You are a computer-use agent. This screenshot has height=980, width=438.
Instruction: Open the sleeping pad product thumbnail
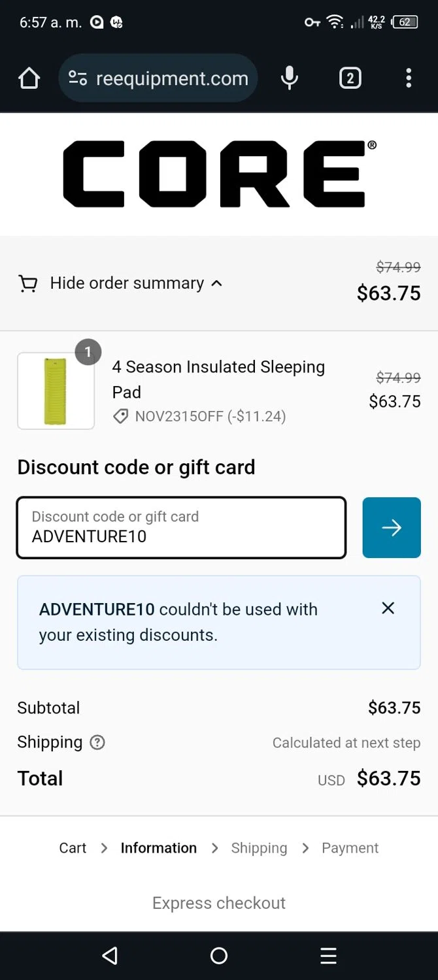coord(56,391)
